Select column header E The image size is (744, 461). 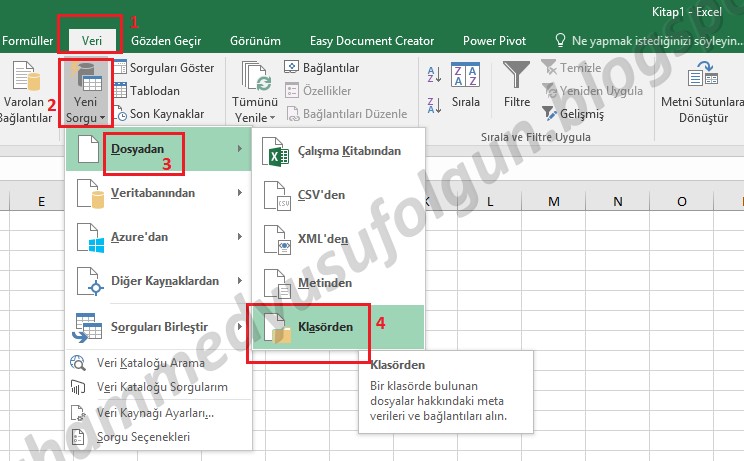coord(41,202)
